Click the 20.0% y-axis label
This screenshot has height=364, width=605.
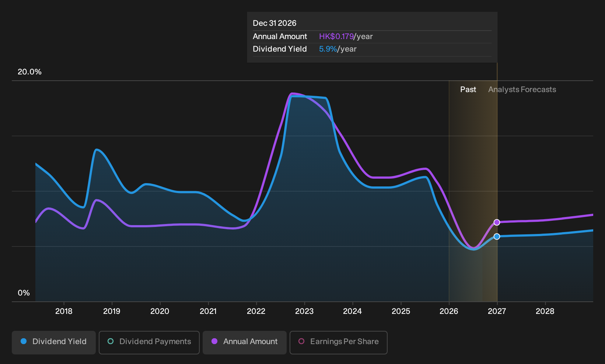point(29,72)
